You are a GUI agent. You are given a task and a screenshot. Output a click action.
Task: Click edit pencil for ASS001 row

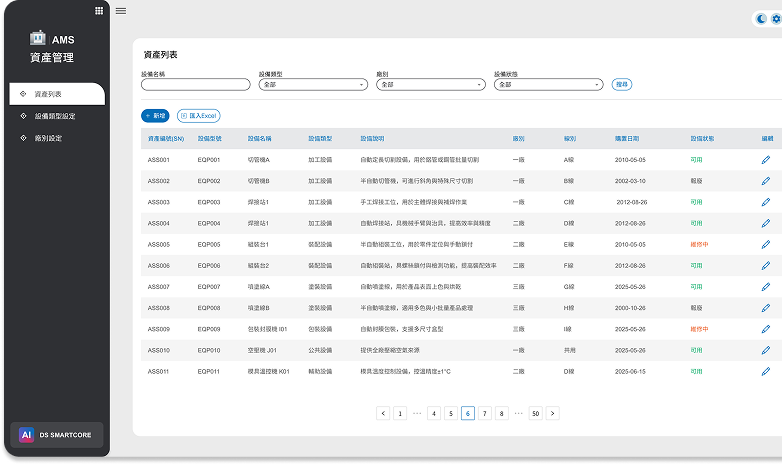click(x=766, y=159)
